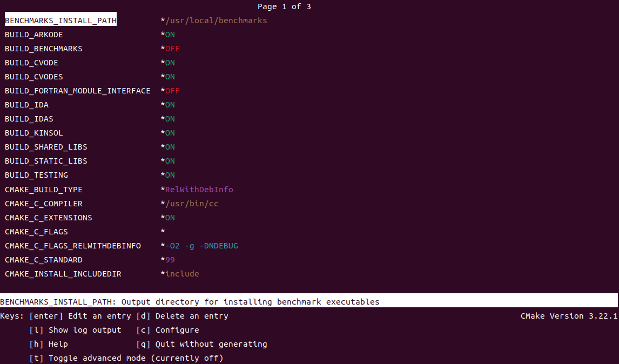Toggle the BUILD_KINSOL ON value
This screenshot has width=619, height=364.
(170, 133)
